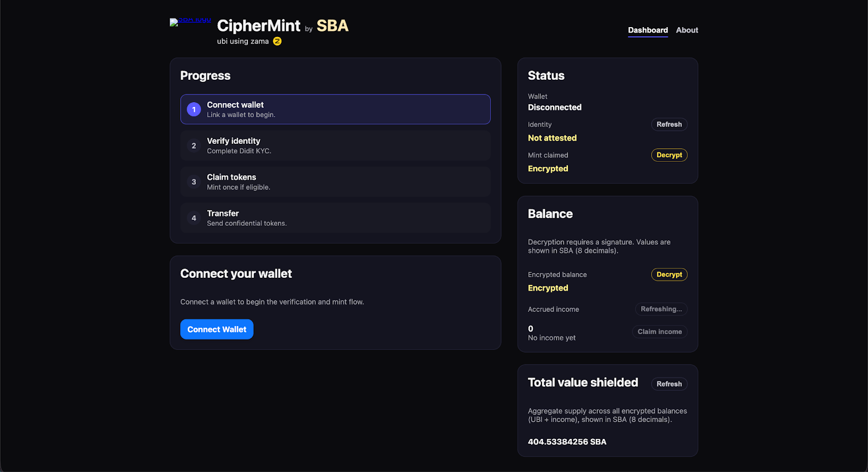This screenshot has height=472, width=868.
Task: Click the step 1 number circle
Action: click(x=194, y=110)
